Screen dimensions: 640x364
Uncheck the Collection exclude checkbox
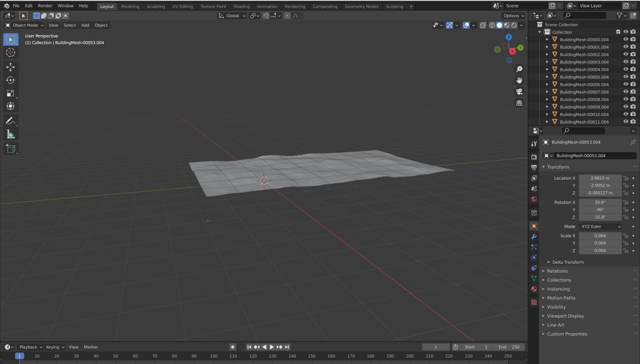618,32
